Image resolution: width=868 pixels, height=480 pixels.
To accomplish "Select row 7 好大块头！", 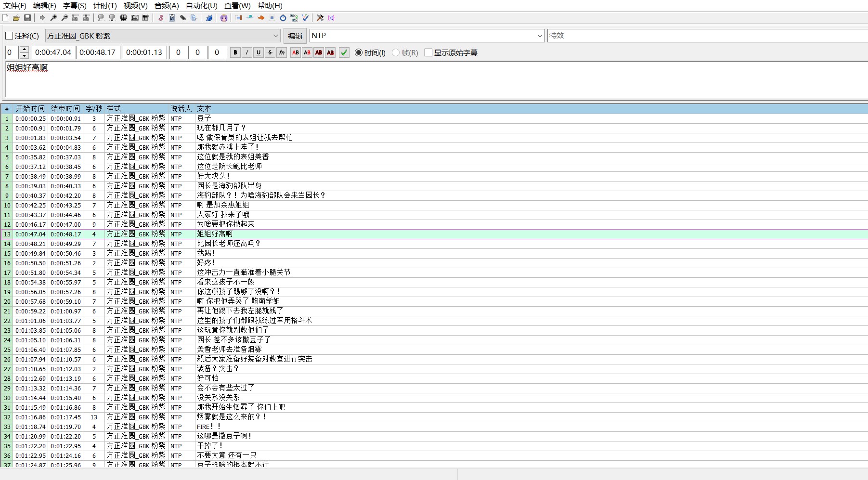I will pos(434,176).
